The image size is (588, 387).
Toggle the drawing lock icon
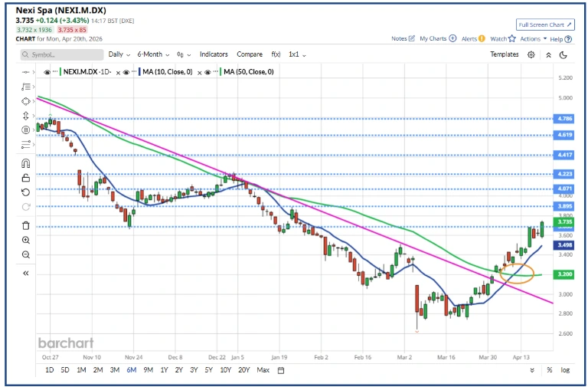coord(26,178)
